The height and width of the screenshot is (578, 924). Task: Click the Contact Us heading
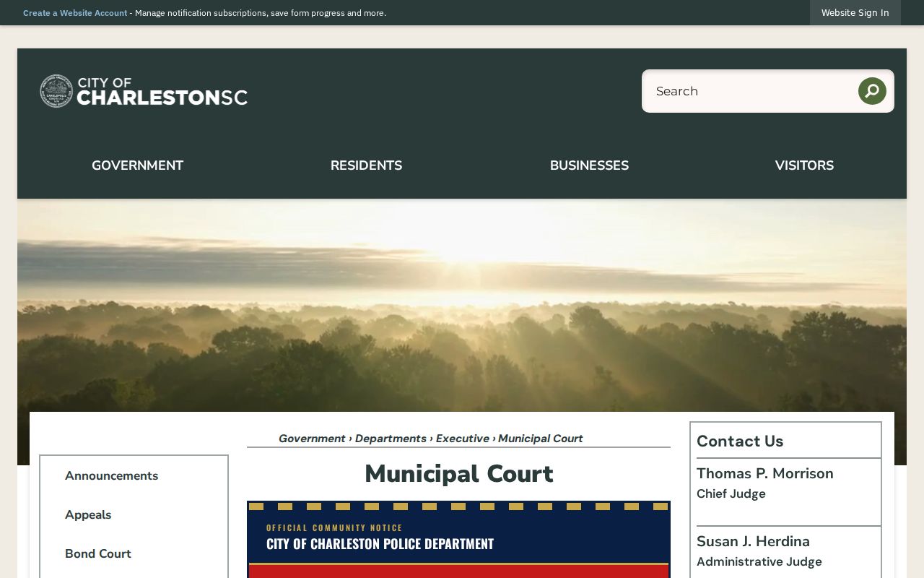coord(740,441)
